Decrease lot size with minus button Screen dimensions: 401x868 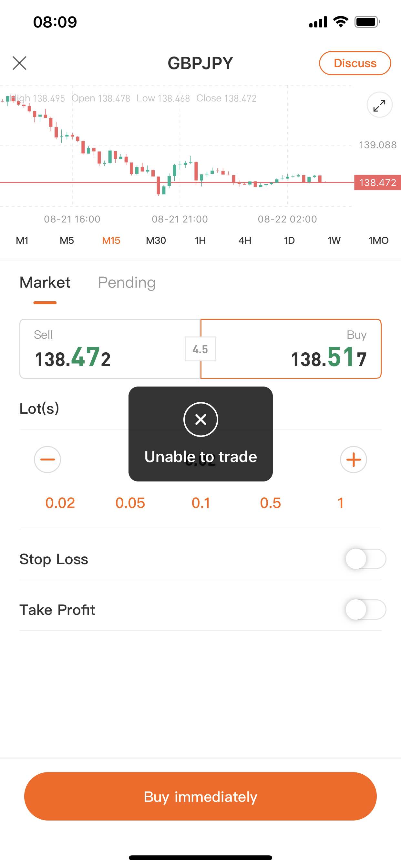pos(47,459)
